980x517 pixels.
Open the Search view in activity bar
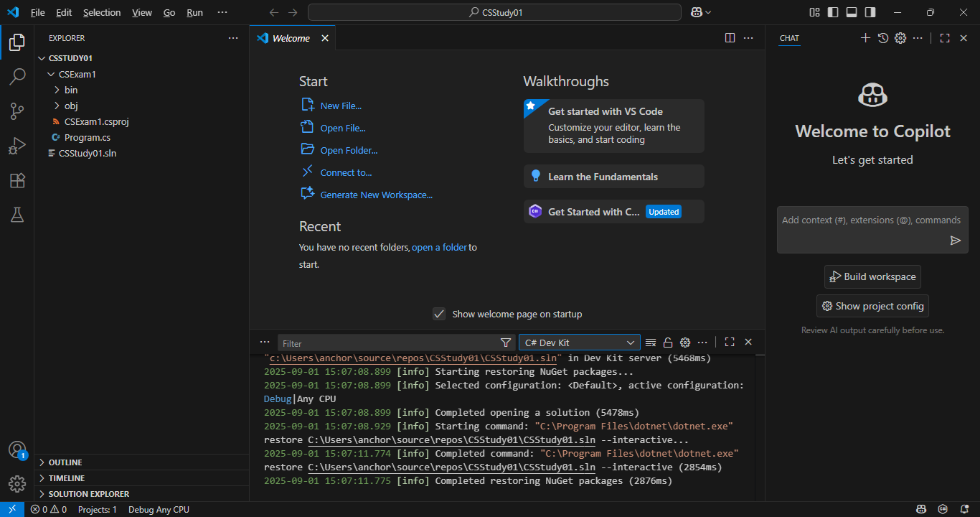[x=17, y=76]
